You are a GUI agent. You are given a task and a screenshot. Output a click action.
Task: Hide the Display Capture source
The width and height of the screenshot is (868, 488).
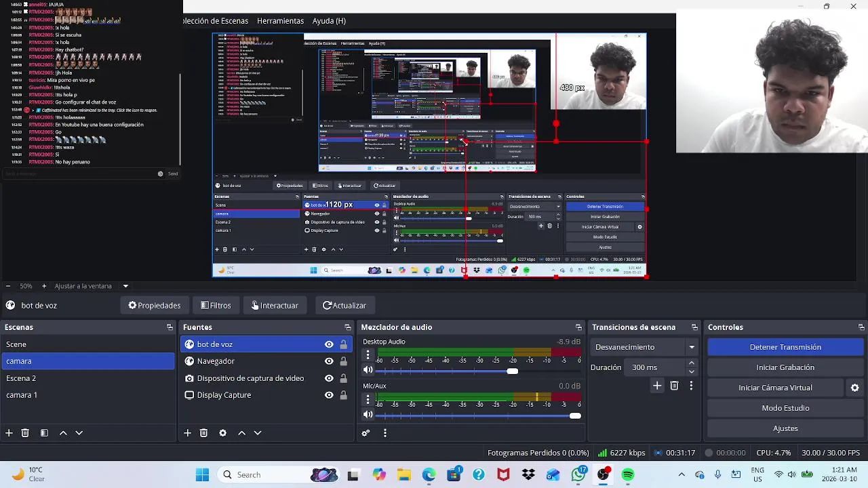tap(329, 395)
